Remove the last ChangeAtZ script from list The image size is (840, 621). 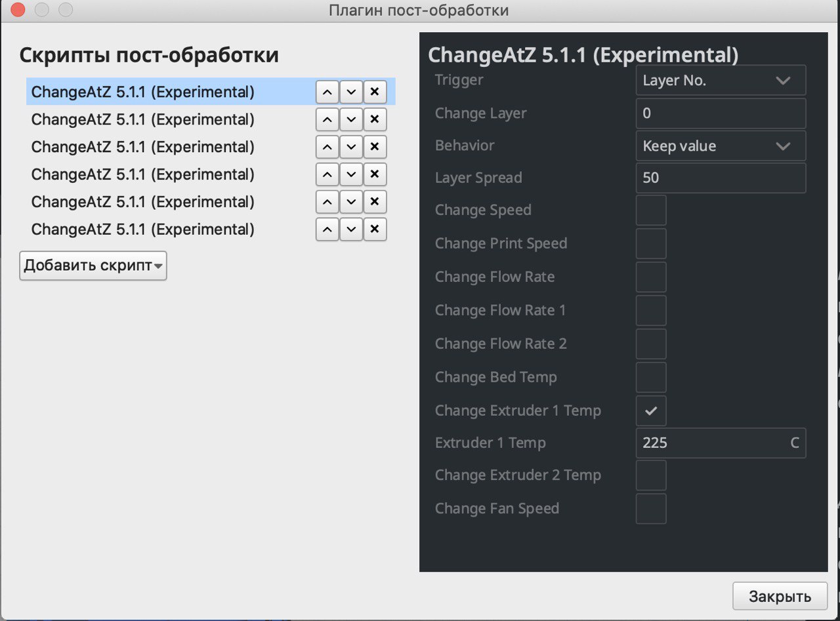pos(375,230)
